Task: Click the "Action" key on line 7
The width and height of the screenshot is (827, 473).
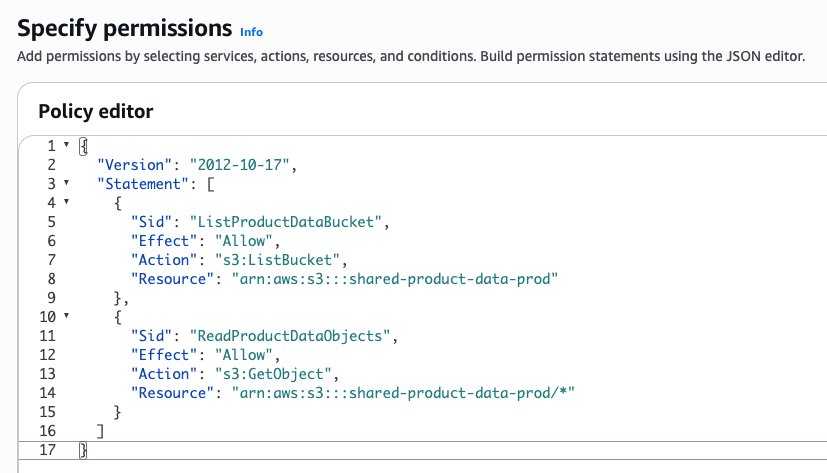Action: coord(165,260)
